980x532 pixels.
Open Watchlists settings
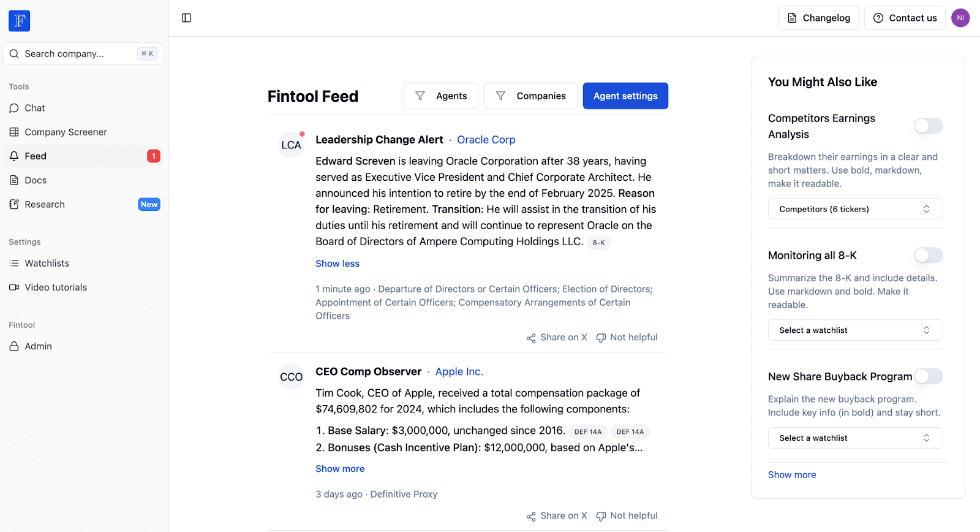pyautogui.click(x=47, y=263)
